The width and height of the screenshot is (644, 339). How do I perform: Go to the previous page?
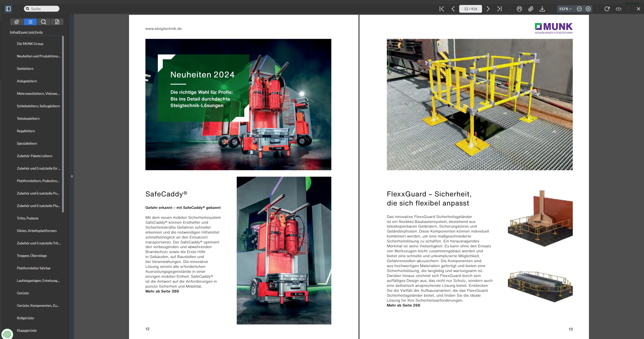tap(453, 9)
